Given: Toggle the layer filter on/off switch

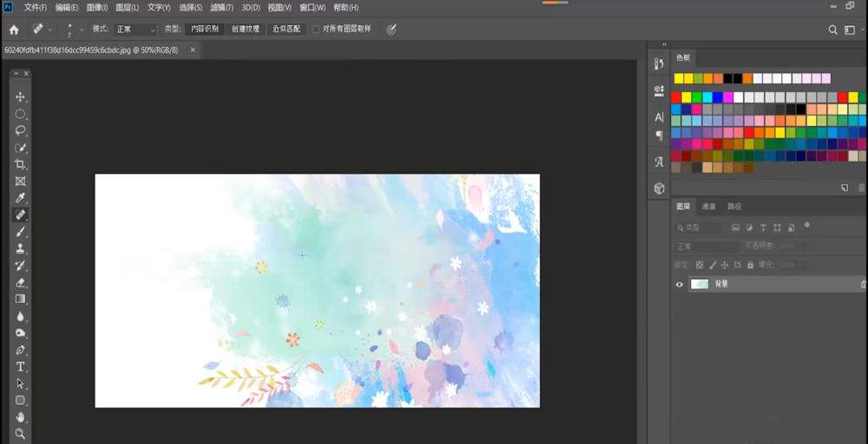Looking at the screenshot, I should [x=806, y=226].
